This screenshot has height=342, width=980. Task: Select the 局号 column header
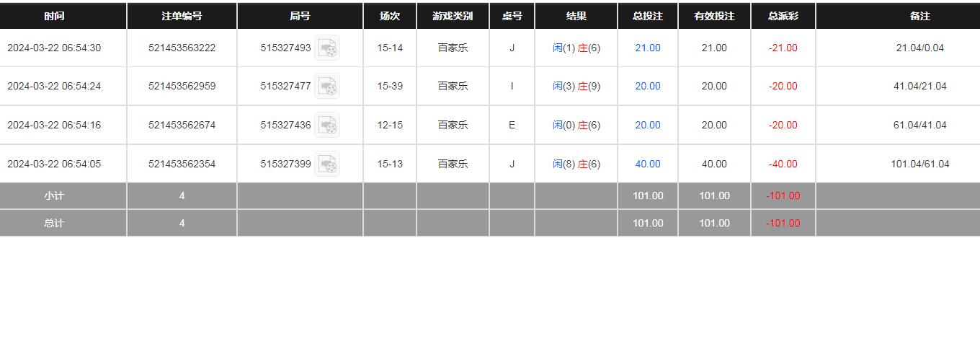pyautogui.click(x=300, y=16)
